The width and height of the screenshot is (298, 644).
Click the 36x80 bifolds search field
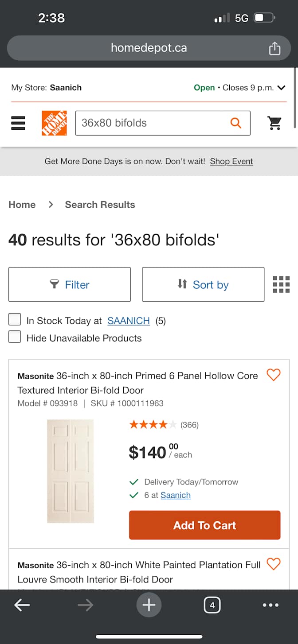[151, 123]
